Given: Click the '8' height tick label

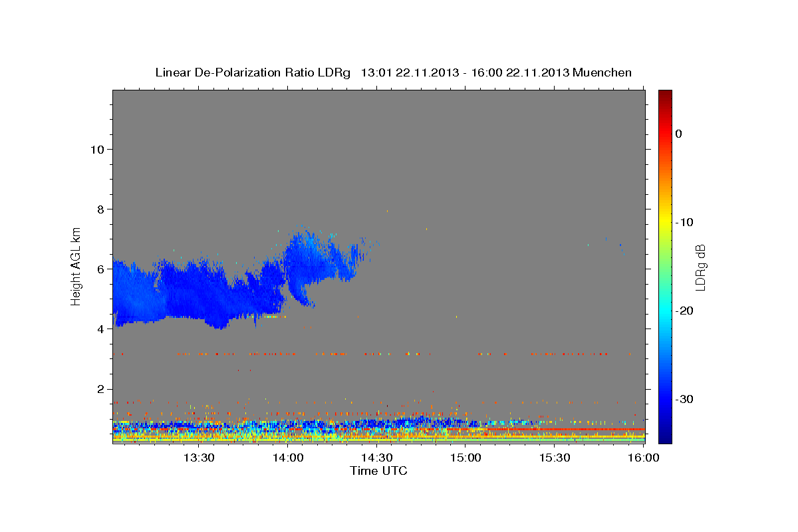Looking at the screenshot, I should point(100,209).
